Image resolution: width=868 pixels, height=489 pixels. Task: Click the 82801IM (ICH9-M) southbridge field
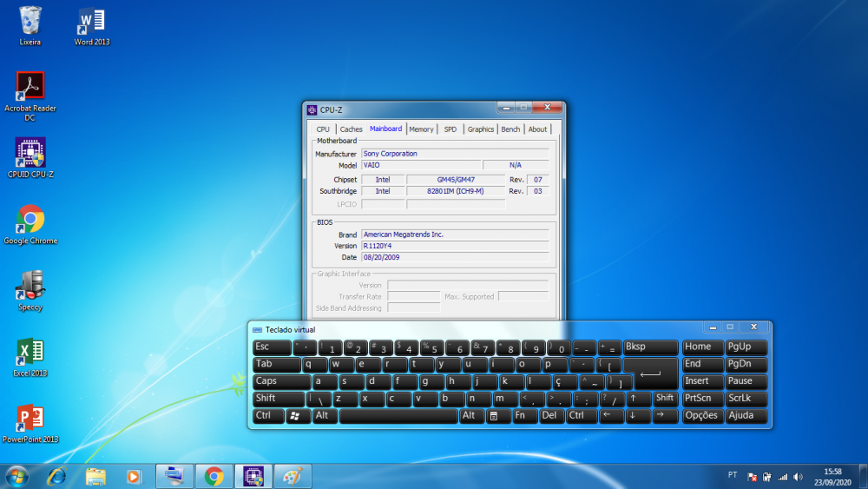(x=456, y=191)
